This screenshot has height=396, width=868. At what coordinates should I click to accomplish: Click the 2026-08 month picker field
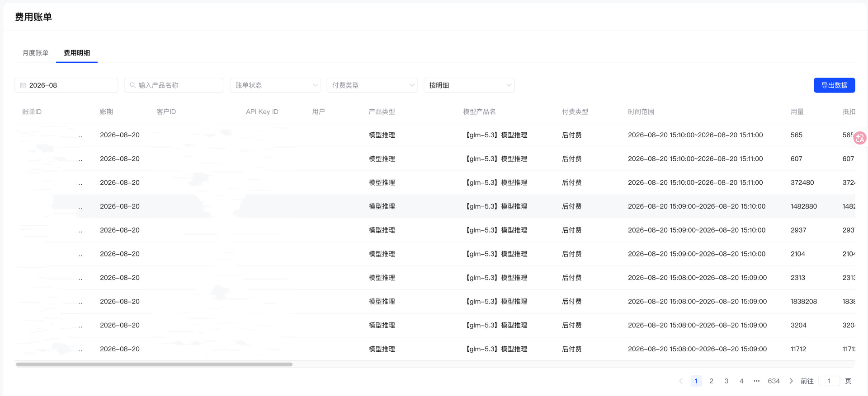coord(66,85)
